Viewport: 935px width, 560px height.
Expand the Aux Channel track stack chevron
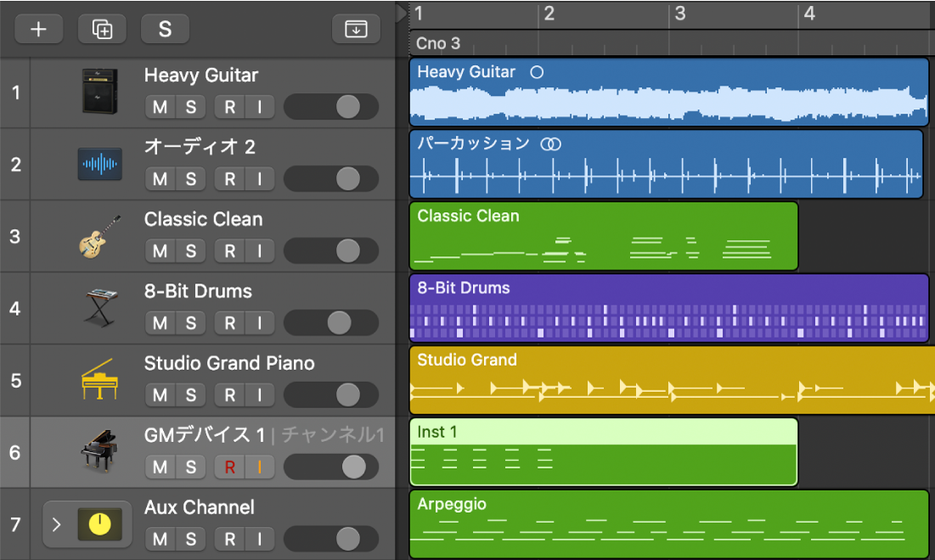(56, 524)
